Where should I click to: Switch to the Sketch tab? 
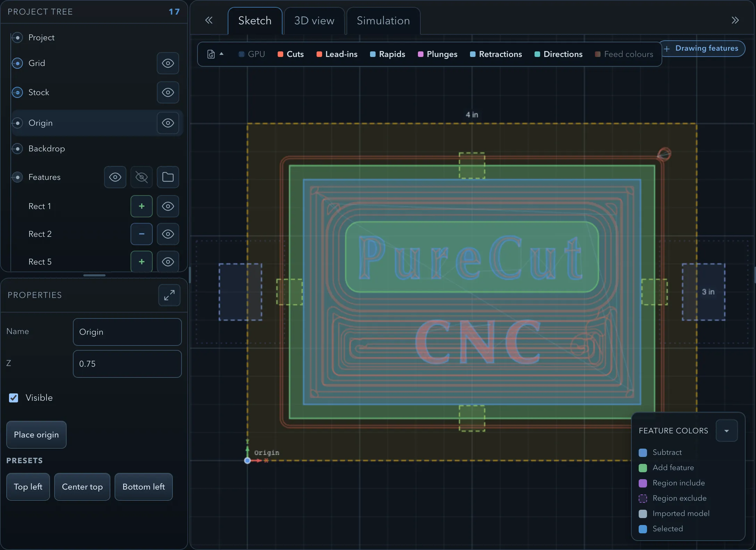pos(255,21)
